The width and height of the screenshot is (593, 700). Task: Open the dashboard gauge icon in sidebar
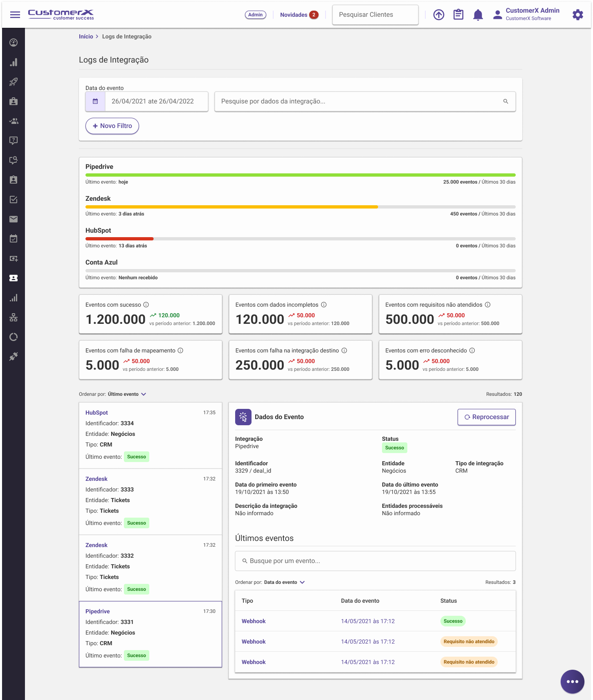tap(13, 43)
